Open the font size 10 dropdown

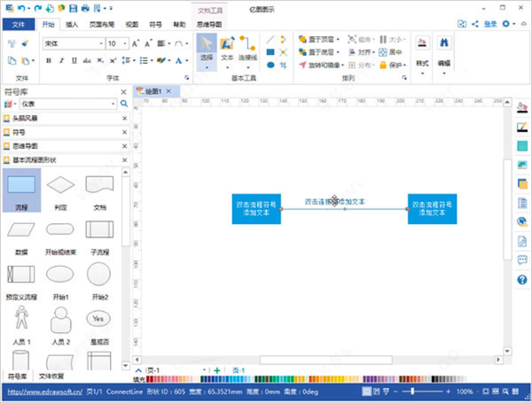pyautogui.click(x=125, y=43)
